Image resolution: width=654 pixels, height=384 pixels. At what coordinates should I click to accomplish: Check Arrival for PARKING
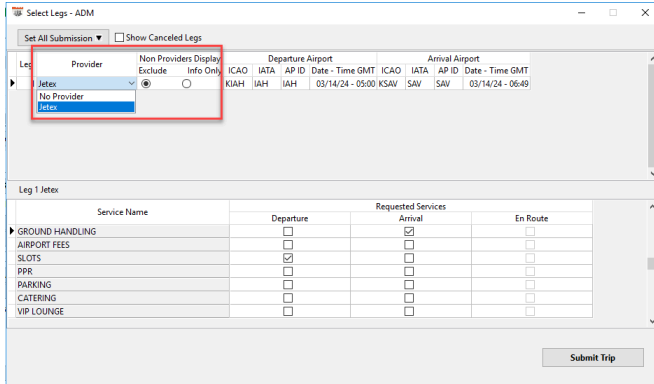tap(409, 285)
